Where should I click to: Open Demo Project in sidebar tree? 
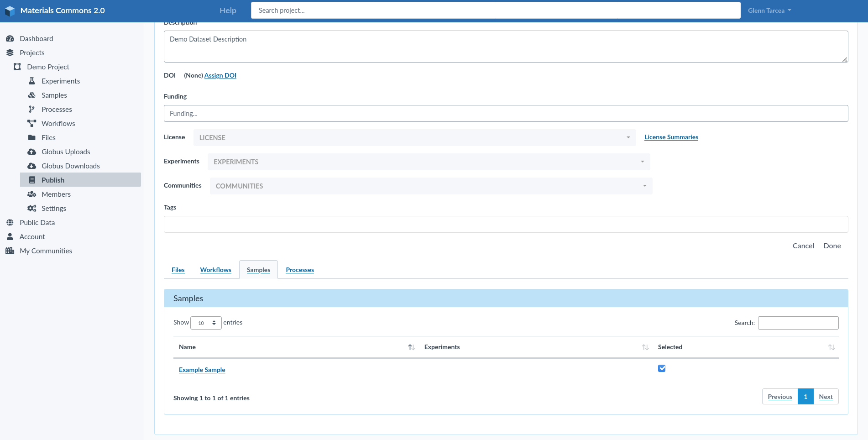pyautogui.click(x=48, y=67)
